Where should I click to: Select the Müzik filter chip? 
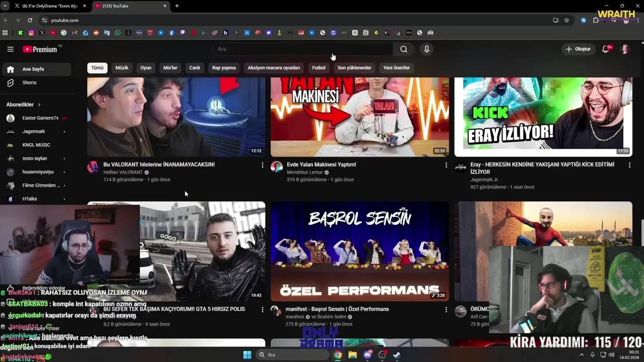pos(122,68)
